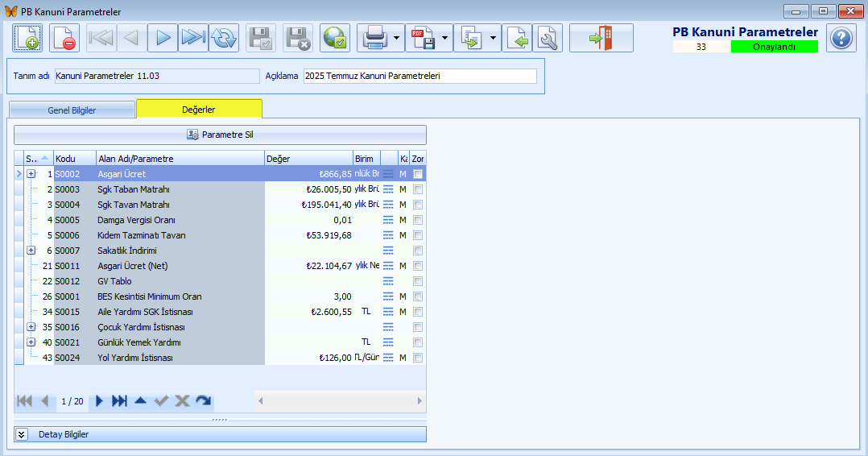Open the PDF export dropdown arrow
The image size is (868, 456).
[x=445, y=38]
